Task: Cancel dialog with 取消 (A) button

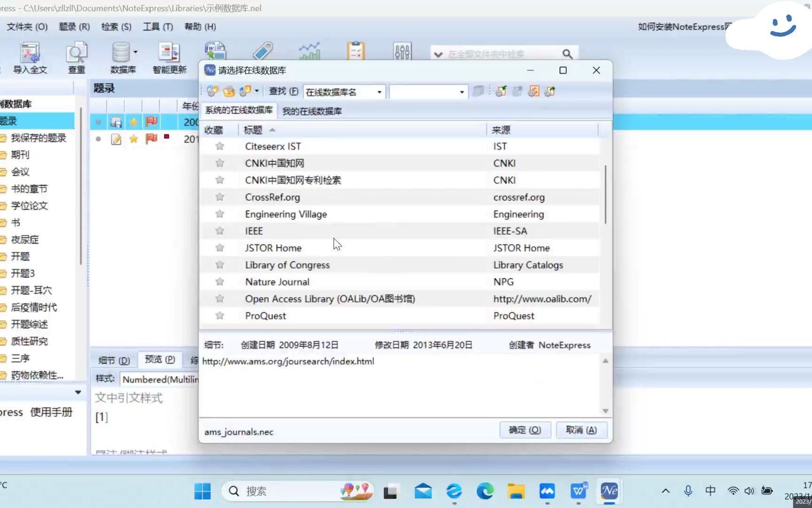Action: coord(581,430)
